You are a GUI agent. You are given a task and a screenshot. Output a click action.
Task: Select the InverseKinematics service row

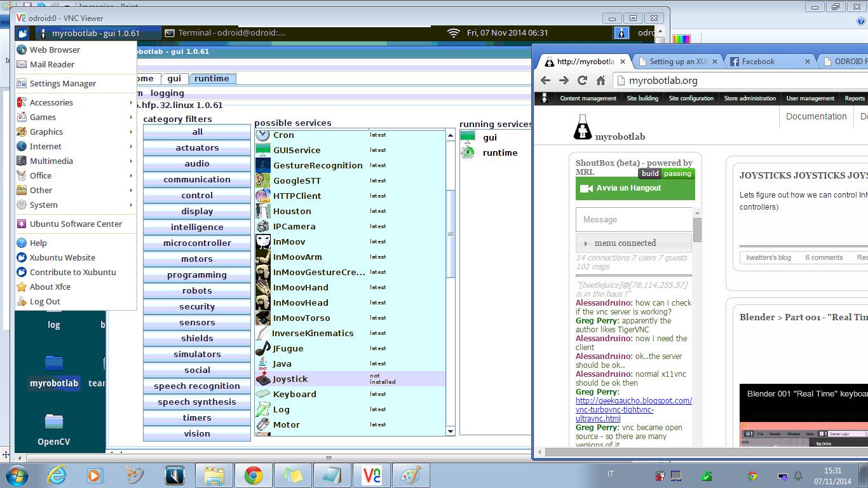pos(350,333)
